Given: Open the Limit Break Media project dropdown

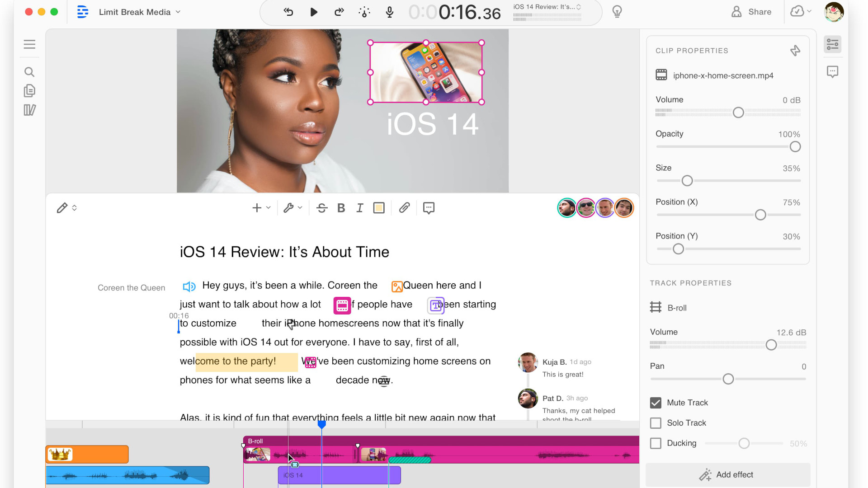Looking at the screenshot, I should click(x=140, y=12).
